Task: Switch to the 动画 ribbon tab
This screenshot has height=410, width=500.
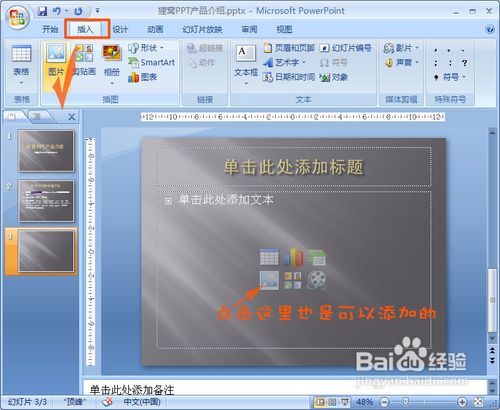Action: point(155,30)
